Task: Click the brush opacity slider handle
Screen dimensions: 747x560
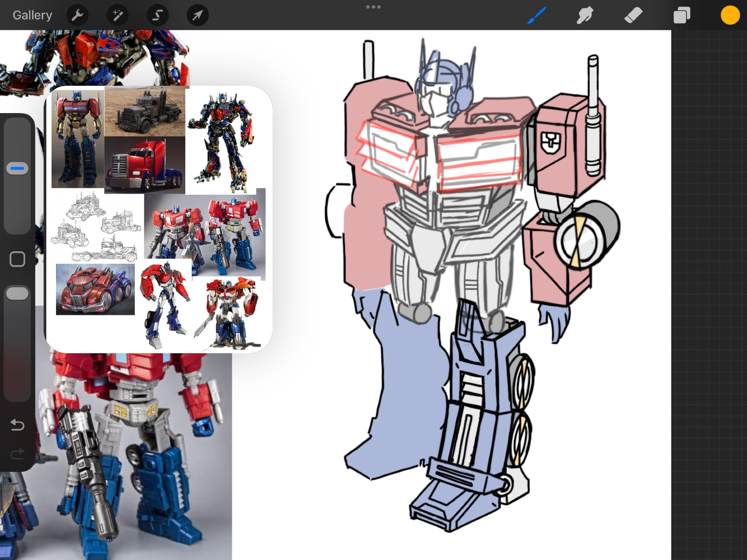Action: point(17,293)
